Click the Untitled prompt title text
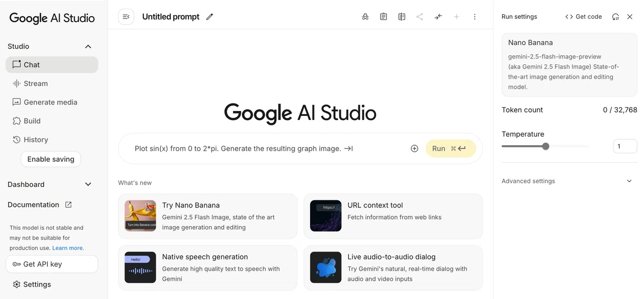Screen dimensions: 644x299 point(171,17)
